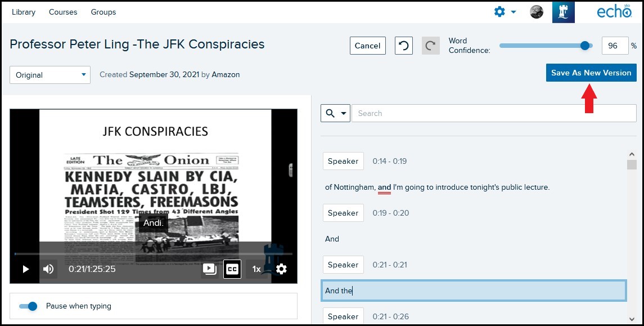The image size is (644, 326).
Task: Adjust the Word Confidence slider
Action: pyautogui.click(x=584, y=46)
